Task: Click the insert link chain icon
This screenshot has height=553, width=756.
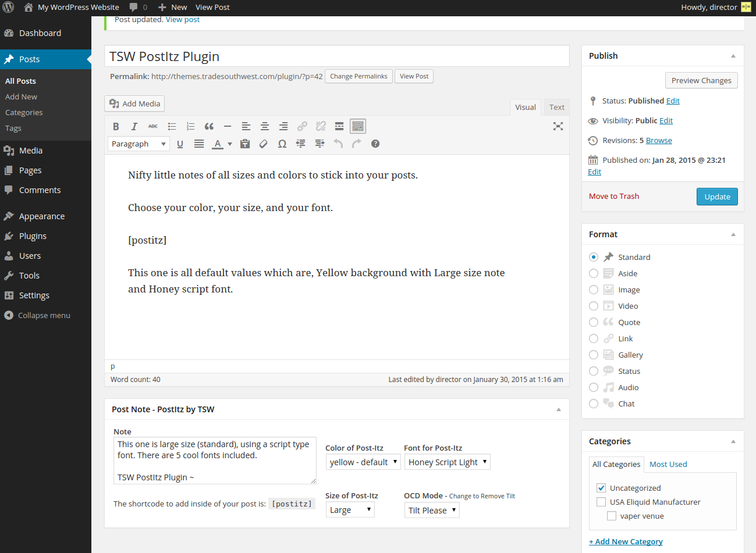Action: coord(302,126)
